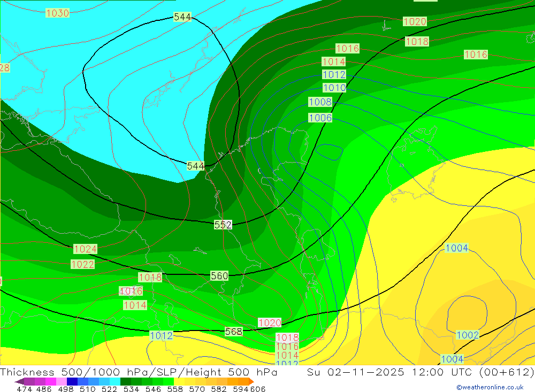535x392 pixels.
Task: Click the dark purple swatch above 474
Action: pyautogui.click(x=19, y=381)
